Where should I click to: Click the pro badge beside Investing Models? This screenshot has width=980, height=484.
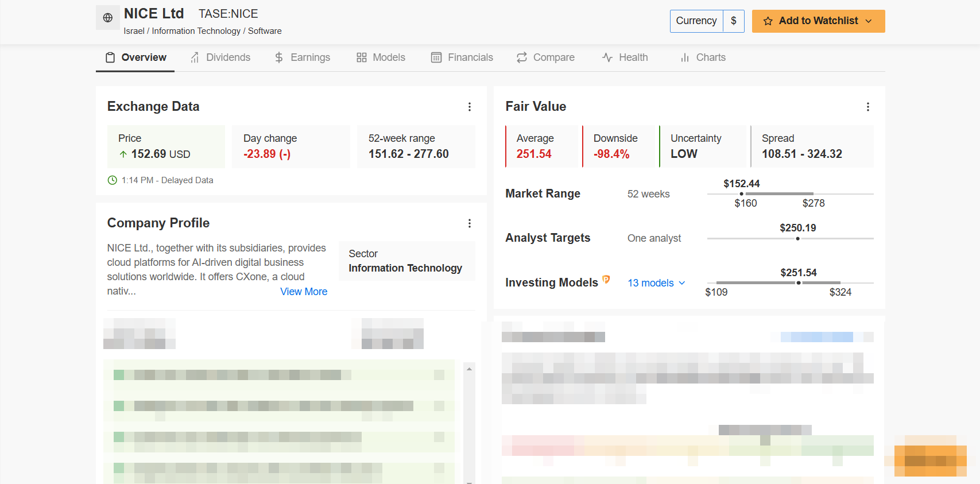606,280
